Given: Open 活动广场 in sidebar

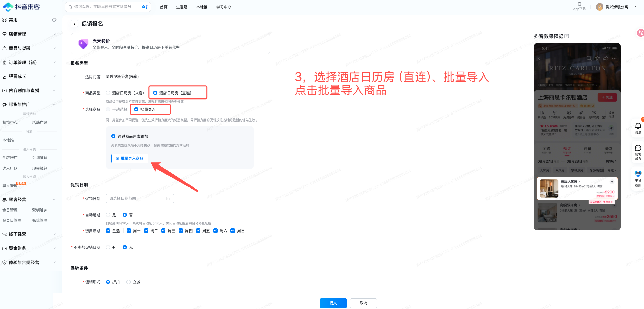Looking at the screenshot, I should coord(40,123).
